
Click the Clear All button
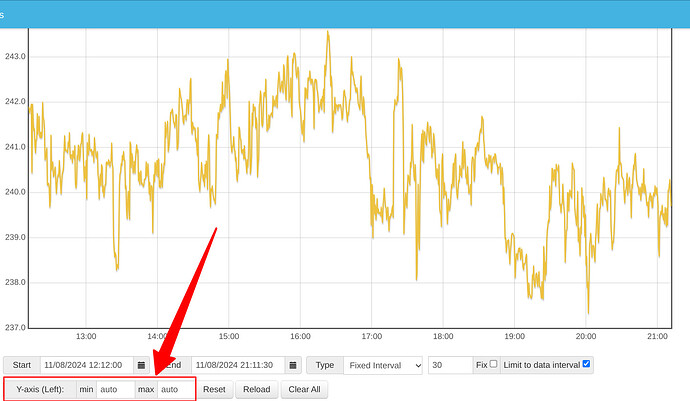tap(304, 390)
